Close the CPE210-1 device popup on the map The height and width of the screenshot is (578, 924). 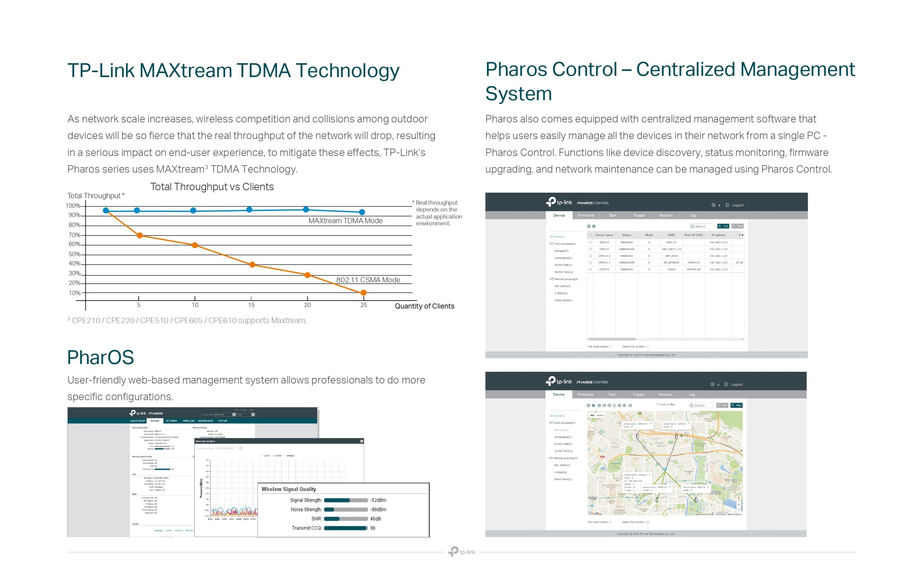[x=651, y=423]
